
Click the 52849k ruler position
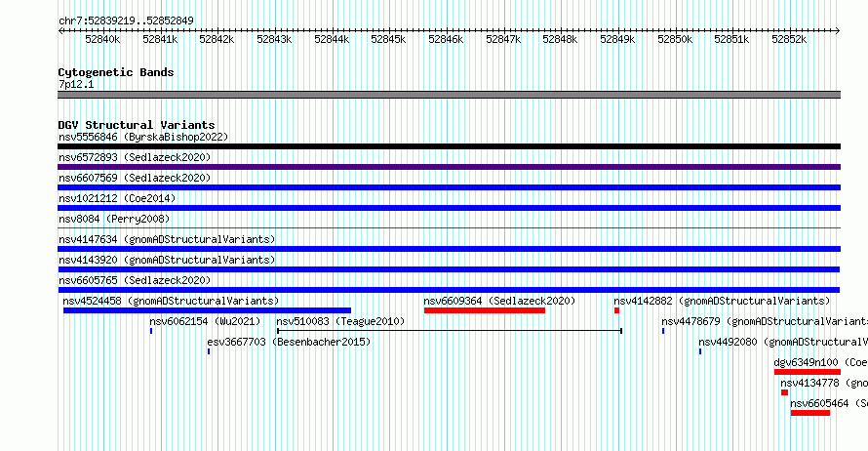click(617, 39)
